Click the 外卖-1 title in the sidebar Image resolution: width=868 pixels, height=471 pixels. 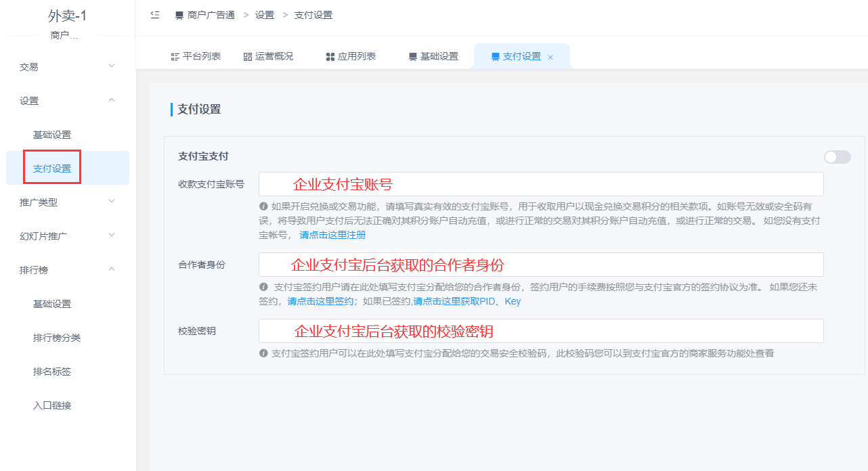tap(68, 16)
